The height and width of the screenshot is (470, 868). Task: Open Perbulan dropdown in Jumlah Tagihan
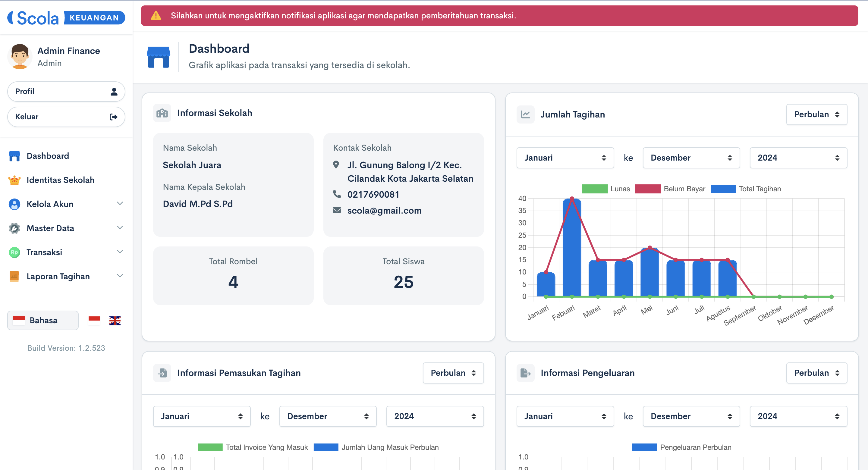pyautogui.click(x=816, y=114)
